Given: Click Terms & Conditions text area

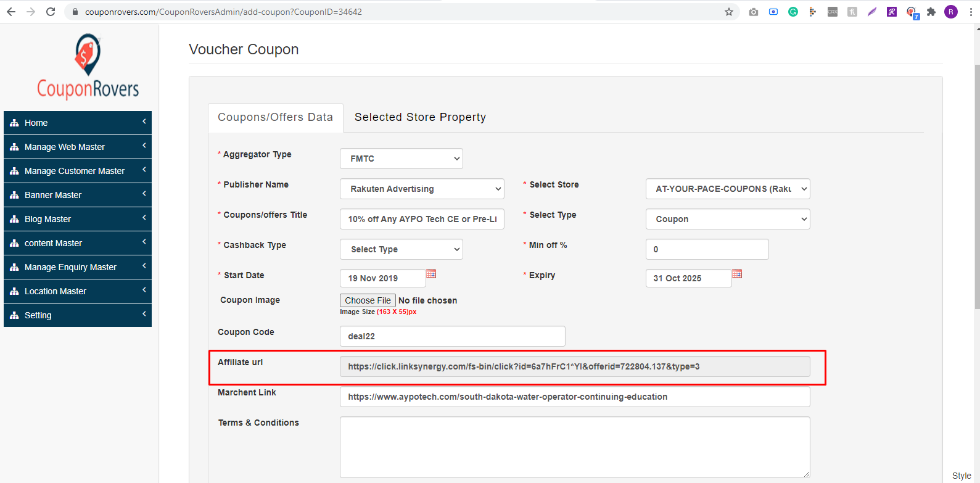Looking at the screenshot, I should (575, 447).
